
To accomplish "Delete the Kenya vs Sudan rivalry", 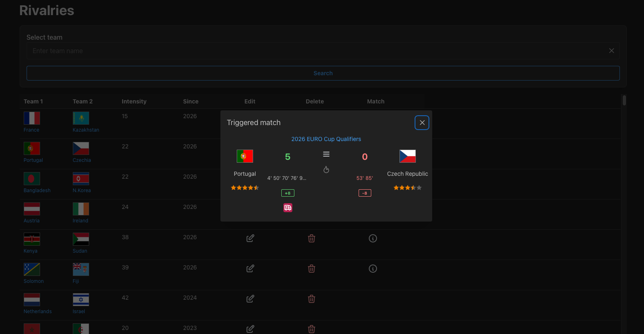I will pos(312,238).
